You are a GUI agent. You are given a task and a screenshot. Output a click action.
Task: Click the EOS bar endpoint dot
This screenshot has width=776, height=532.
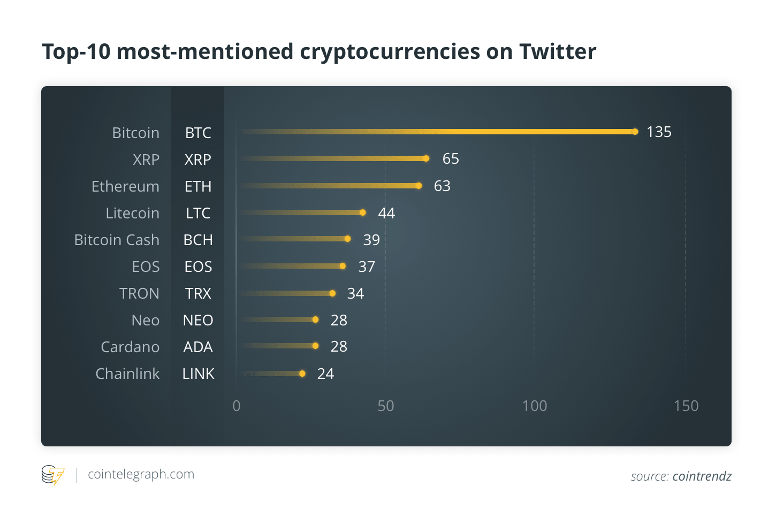pyautogui.click(x=343, y=266)
